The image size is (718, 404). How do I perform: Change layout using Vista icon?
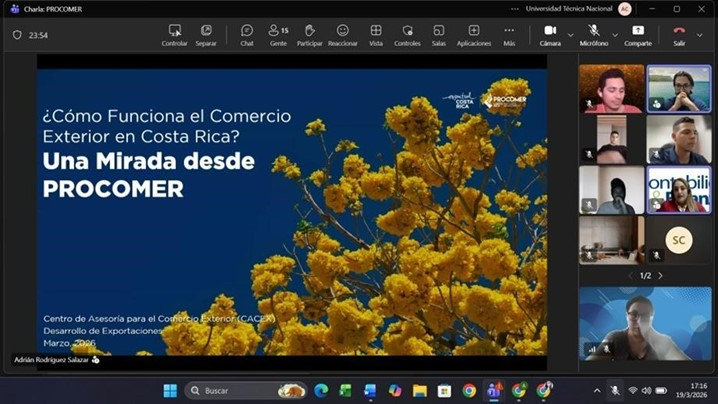376,34
